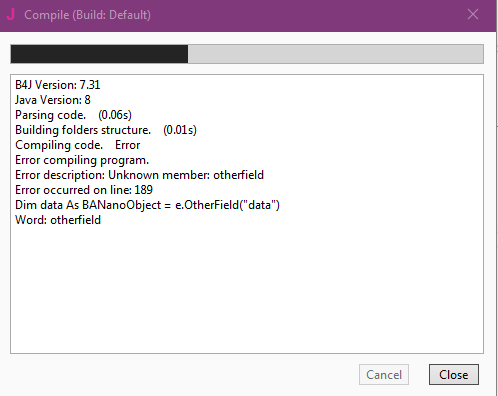Click the 'B4J Version: 7.31' log line
The width and height of the screenshot is (498, 396).
coord(58,85)
